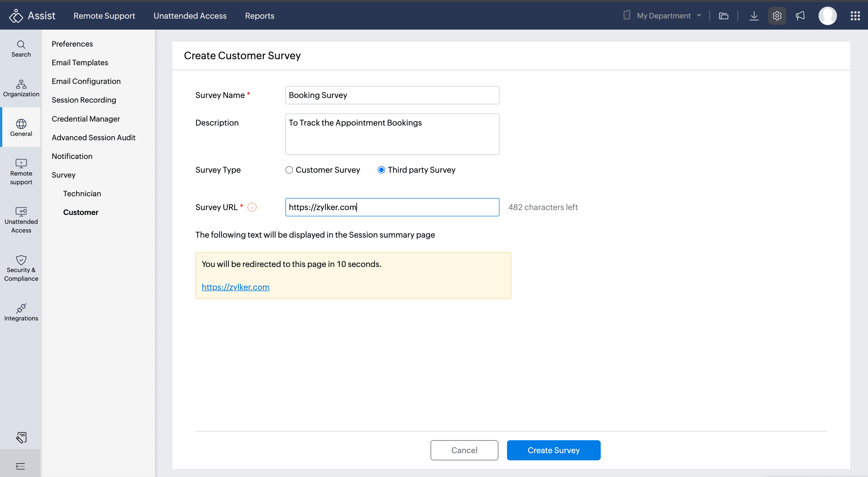Open the Unattended Access top menu
Screen dimensions: 868x477
(x=190, y=16)
